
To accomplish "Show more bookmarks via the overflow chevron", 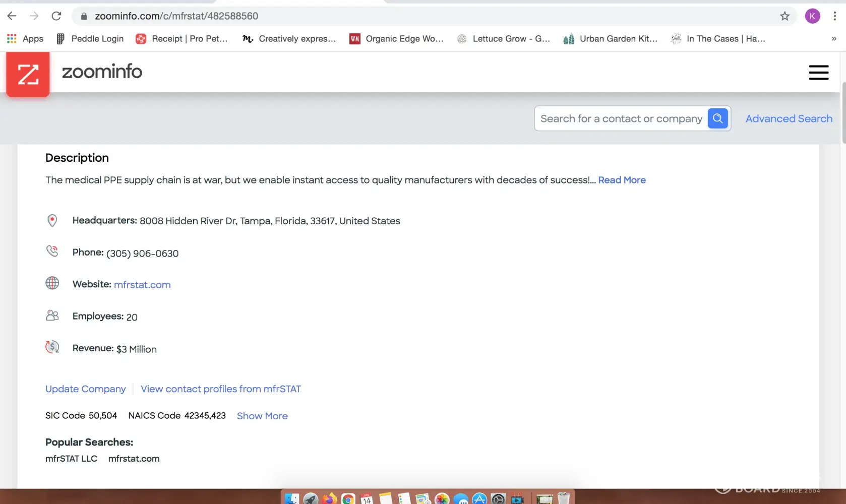I will (x=833, y=39).
